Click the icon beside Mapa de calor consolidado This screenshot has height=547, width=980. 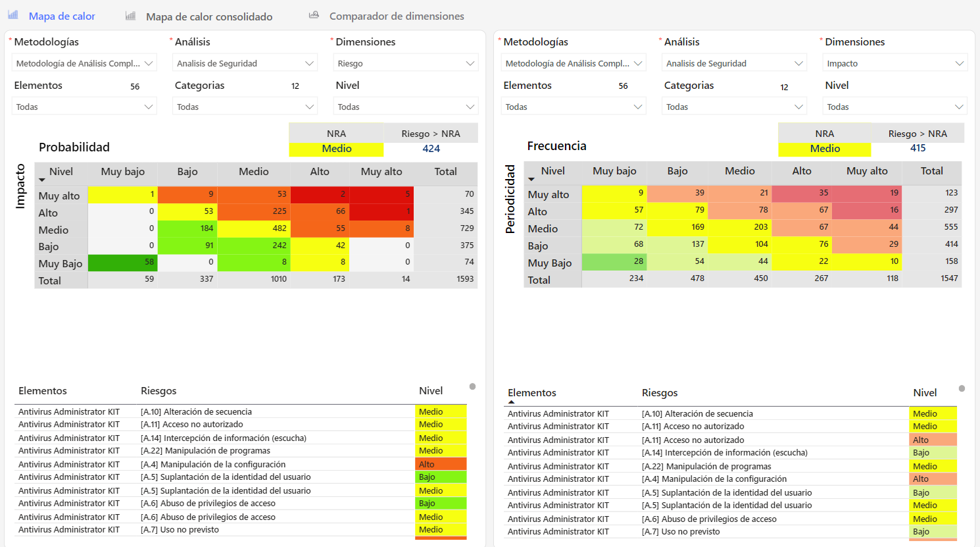pos(130,16)
